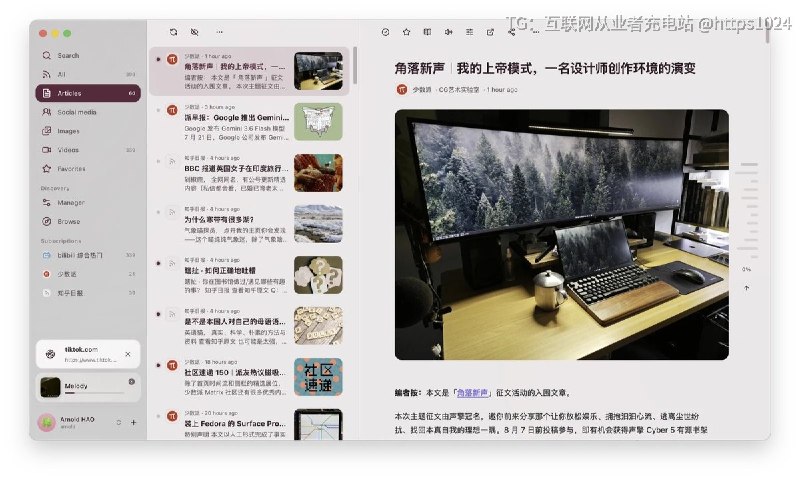Close the tiktok.com card
Viewport: 800px width, 479px height.
pos(128,354)
